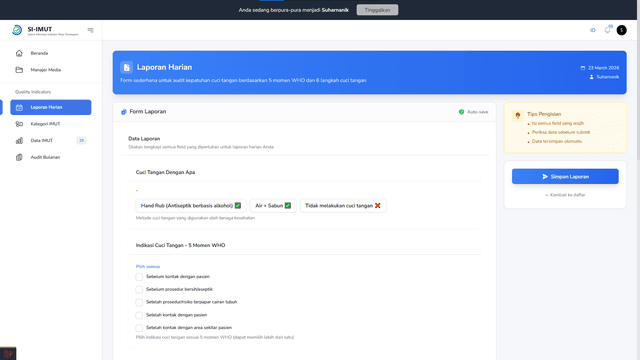Click tip 'Isi semua field yang wajib'
640x360 pixels.
[558, 123]
